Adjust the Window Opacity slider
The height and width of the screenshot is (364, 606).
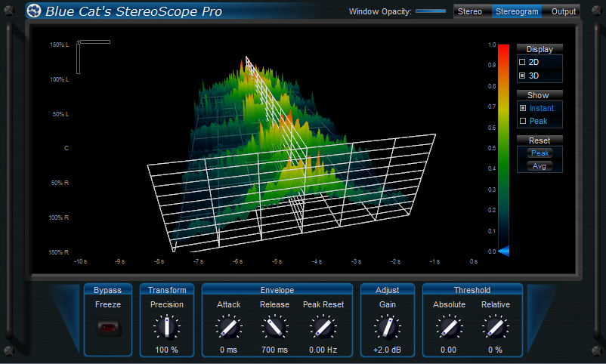click(x=431, y=11)
